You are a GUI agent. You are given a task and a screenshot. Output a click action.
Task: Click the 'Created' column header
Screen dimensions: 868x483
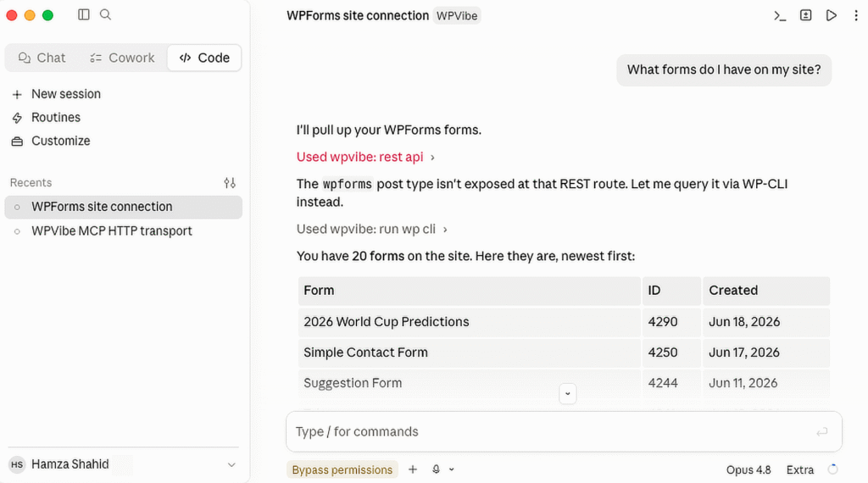(x=766, y=291)
